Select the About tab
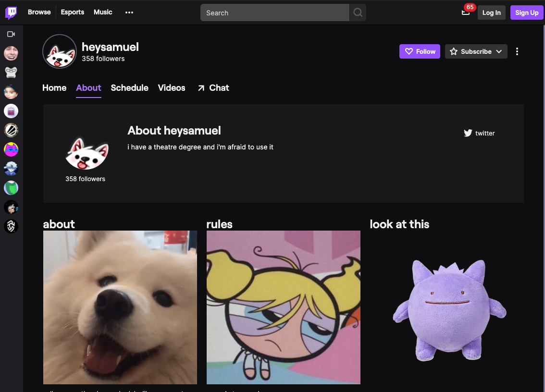The width and height of the screenshot is (545, 392). click(x=88, y=88)
